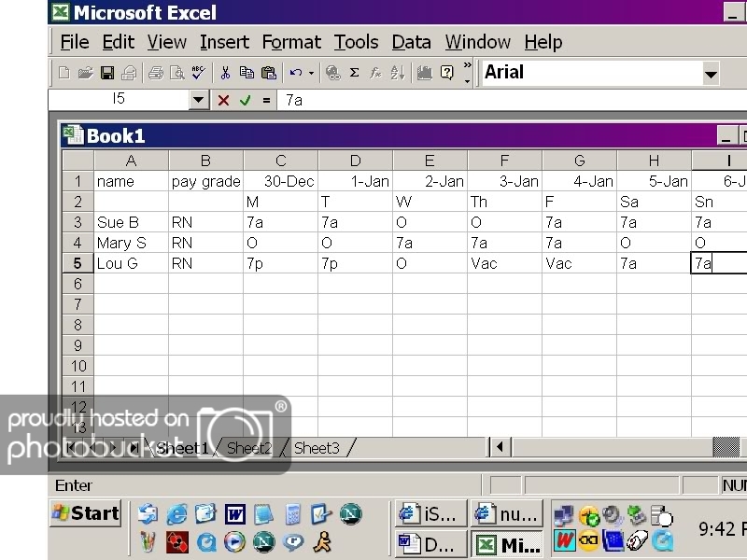Select column D header
747x560 pixels.
(x=356, y=161)
